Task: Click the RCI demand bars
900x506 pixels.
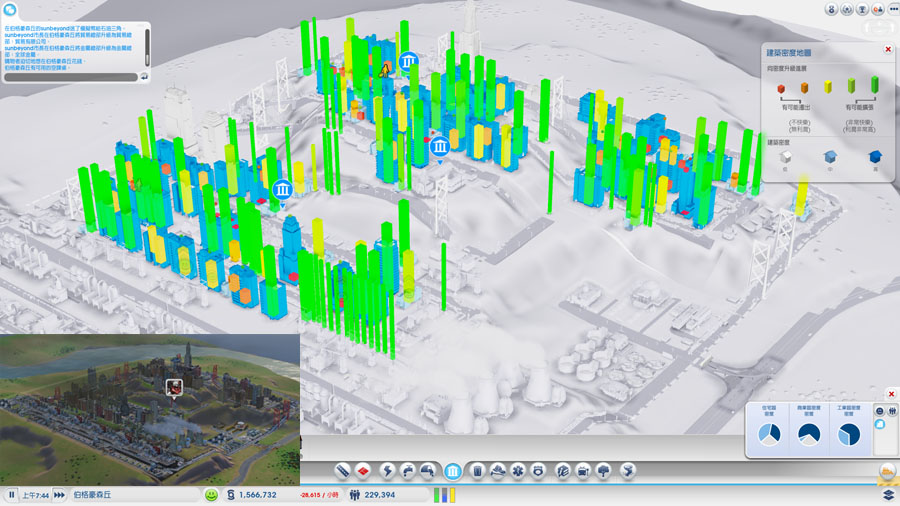Action: [x=445, y=494]
